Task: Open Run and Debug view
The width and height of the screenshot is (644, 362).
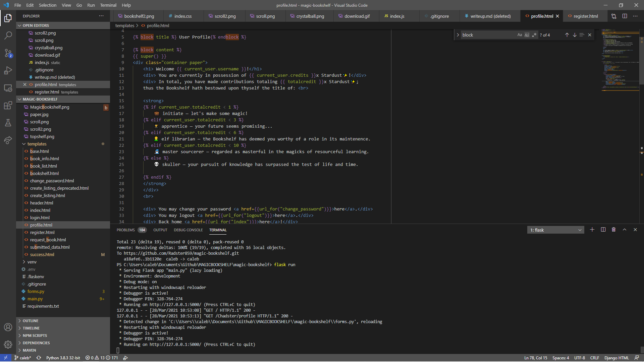Action: (8, 70)
